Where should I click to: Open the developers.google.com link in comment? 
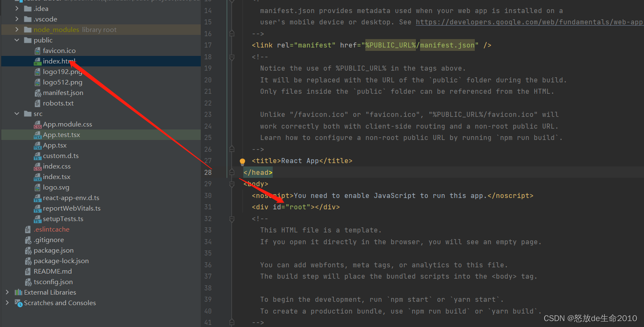pyautogui.click(x=530, y=22)
